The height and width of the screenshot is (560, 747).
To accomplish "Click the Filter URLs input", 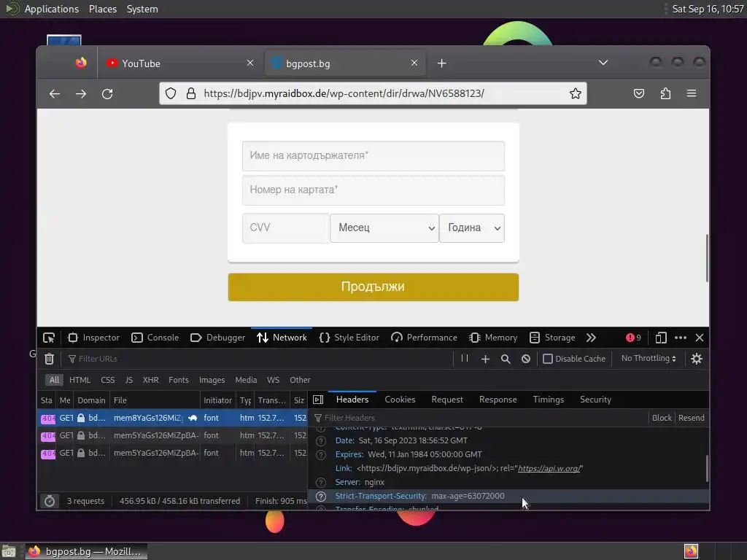I will click(x=258, y=359).
